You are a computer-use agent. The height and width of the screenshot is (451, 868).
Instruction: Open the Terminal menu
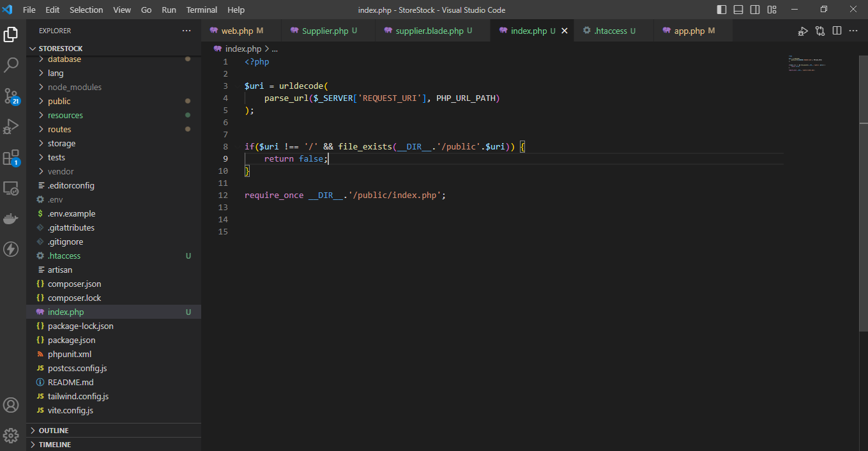tap(201, 10)
